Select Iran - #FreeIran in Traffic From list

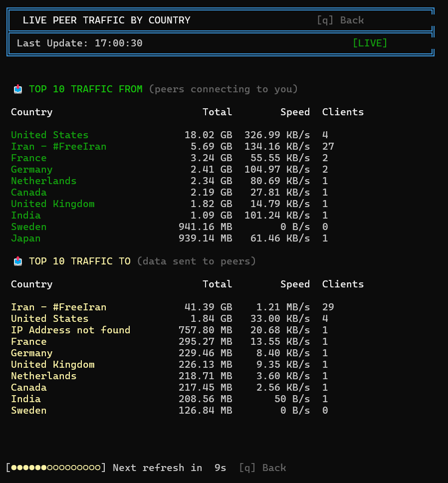click(x=58, y=147)
